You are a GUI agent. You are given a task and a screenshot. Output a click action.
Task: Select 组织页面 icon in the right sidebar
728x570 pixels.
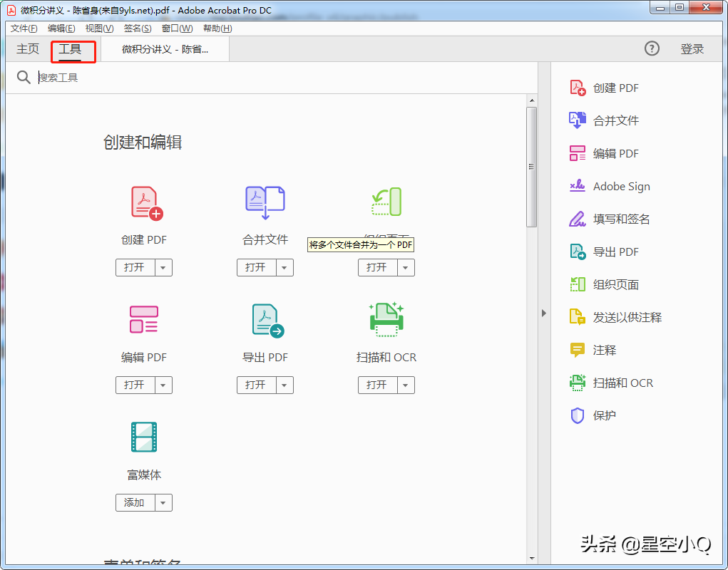point(578,284)
